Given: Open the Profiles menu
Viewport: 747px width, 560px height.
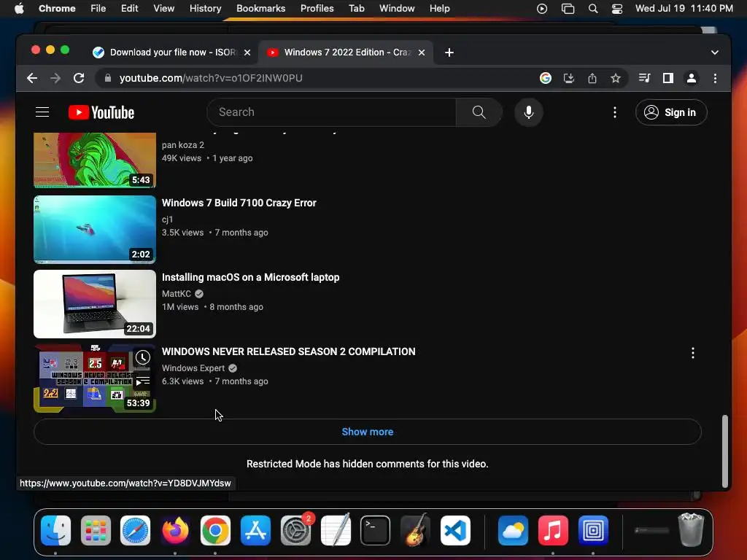Looking at the screenshot, I should [x=317, y=9].
